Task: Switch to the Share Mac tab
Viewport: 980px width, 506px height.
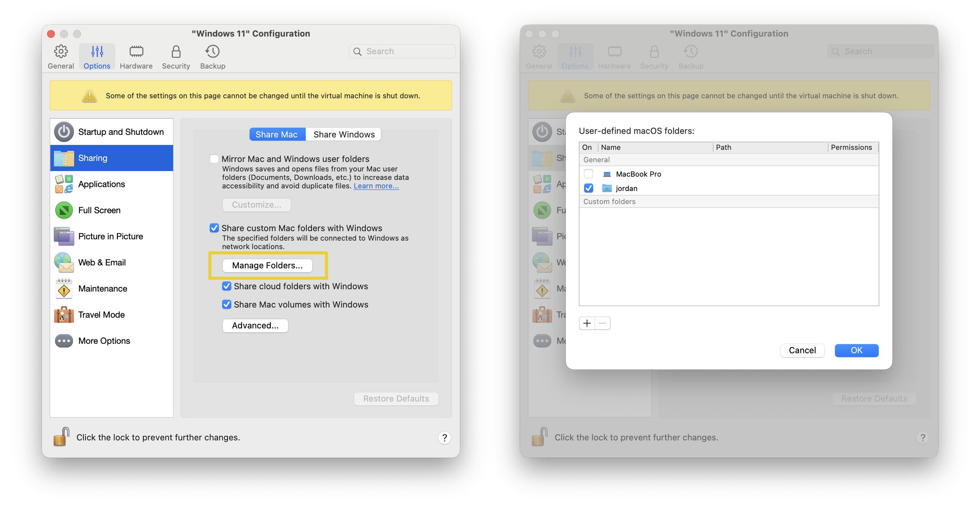Action: (277, 134)
